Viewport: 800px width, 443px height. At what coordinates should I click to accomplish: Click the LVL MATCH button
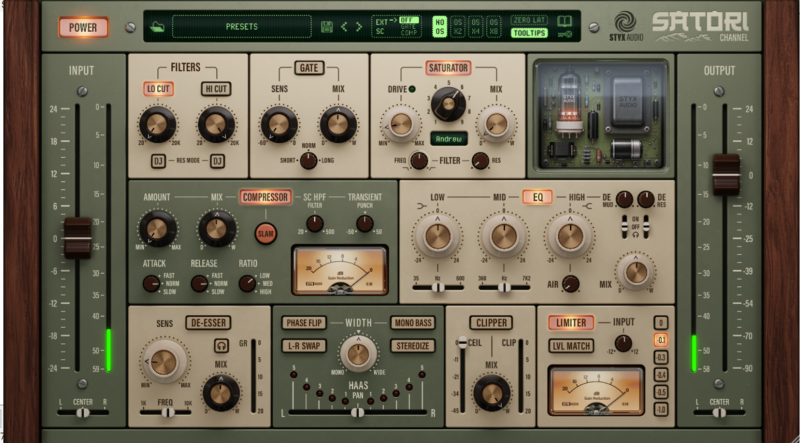tap(571, 346)
